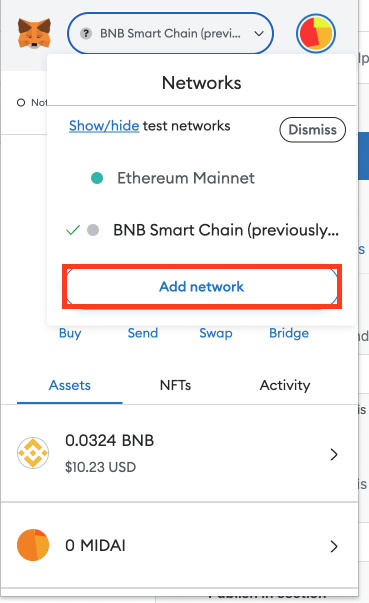Click the green checkmark beside BNB Smart Chain
The image size is (369, 603).
coord(73,230)
